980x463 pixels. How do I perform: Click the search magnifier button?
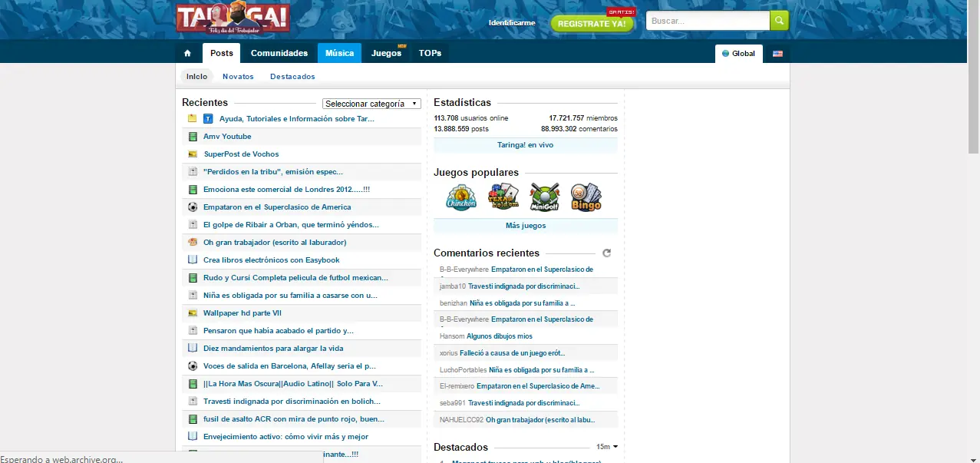point(779,21)
